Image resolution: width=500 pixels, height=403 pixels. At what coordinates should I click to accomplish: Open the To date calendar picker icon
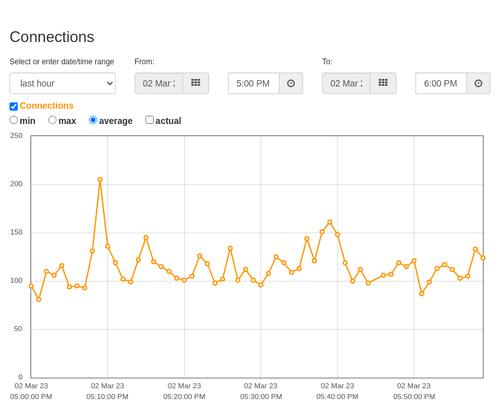(x=383, y=83)
